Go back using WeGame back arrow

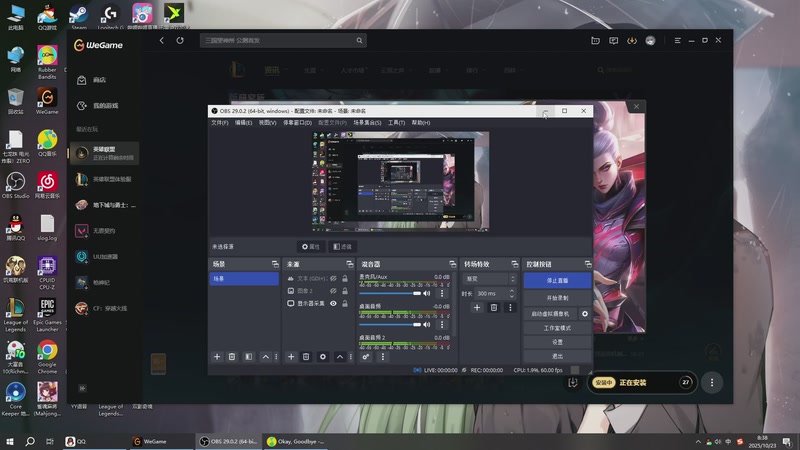tap(162, 40)
